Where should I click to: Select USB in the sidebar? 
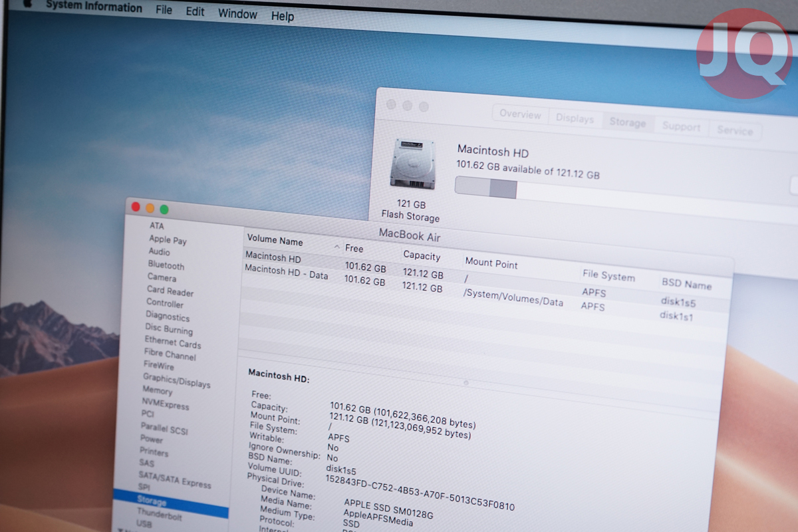144,524
